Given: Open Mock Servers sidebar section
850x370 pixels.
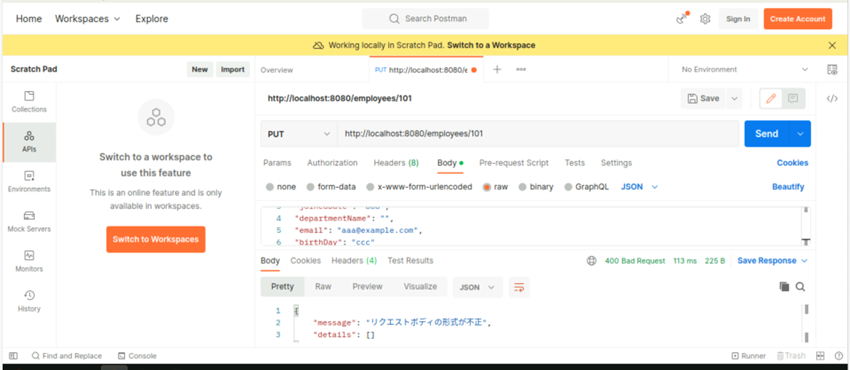Looking at the screenshot, I should click(29, 222).
